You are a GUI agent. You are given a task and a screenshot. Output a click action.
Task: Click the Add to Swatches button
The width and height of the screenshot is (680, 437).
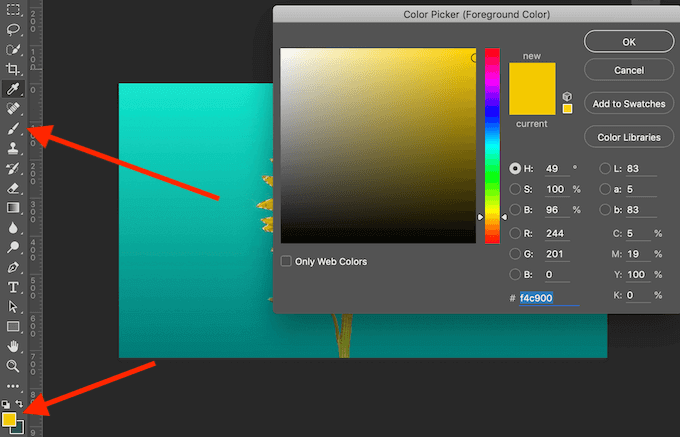pos(628,104)
